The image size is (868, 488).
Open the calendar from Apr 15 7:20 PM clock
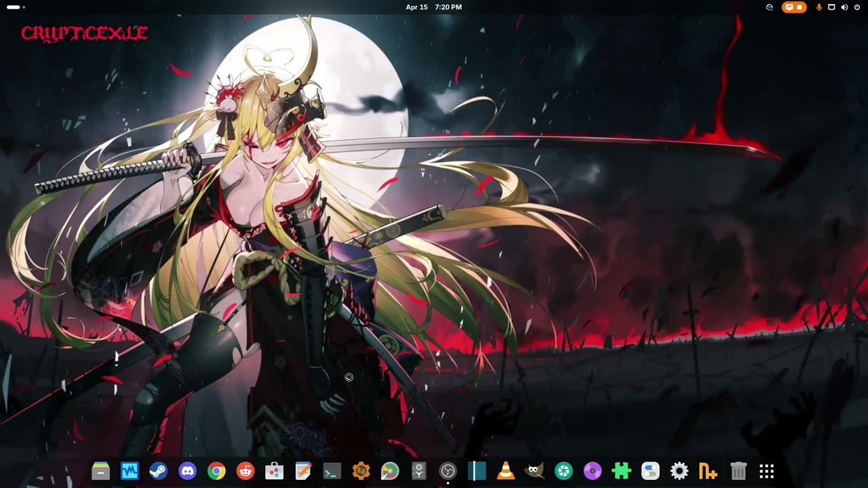434,7
